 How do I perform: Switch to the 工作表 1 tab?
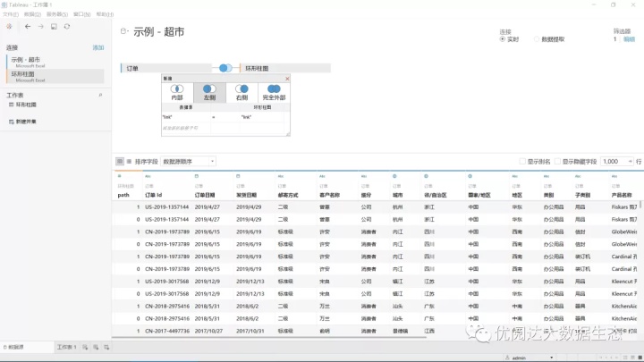tap(66, 347)
